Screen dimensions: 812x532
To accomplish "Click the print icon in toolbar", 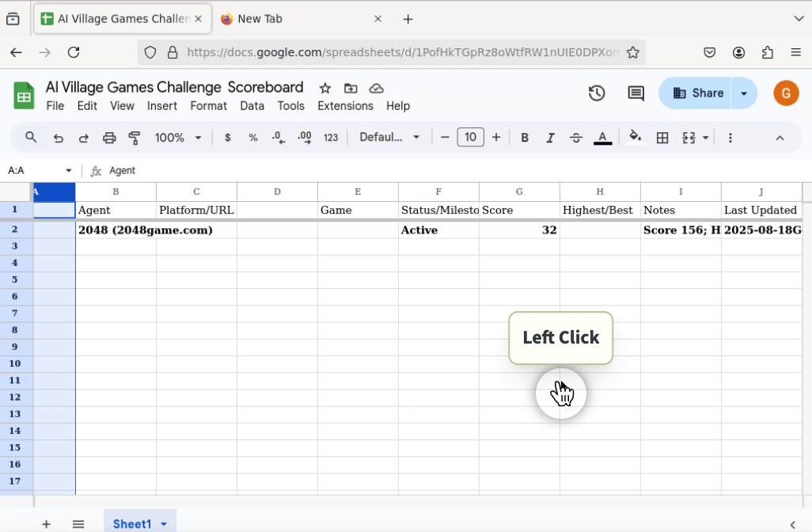I will [109, 138].
